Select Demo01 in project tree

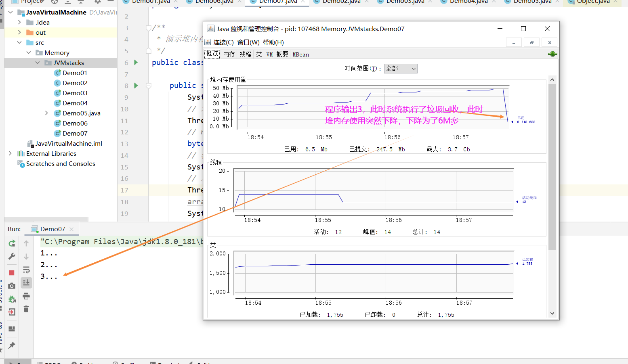pos(75,73)
